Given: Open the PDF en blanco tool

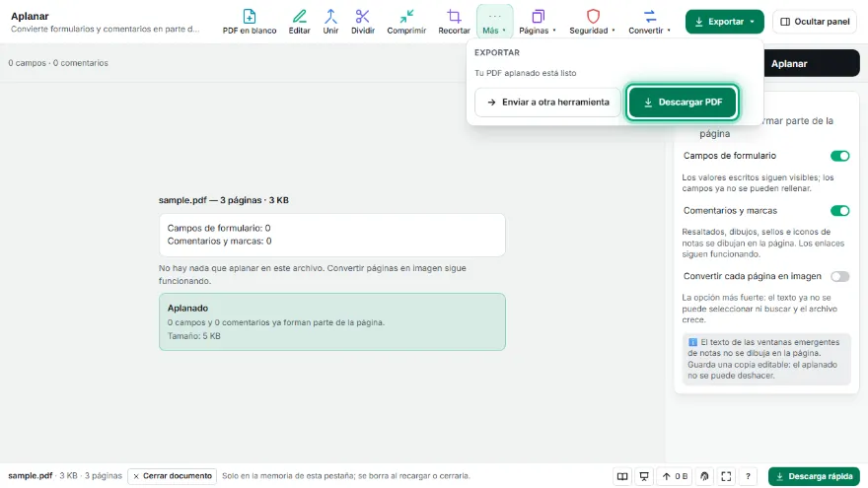Looking at the screenshot, I should click(250, 22).
